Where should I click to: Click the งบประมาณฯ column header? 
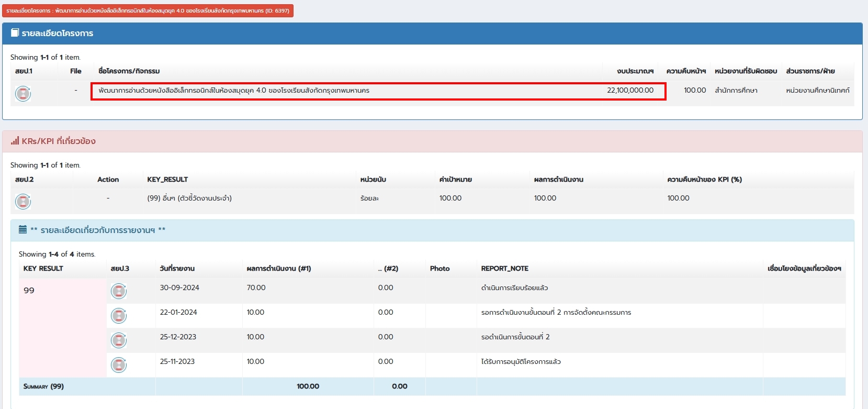(635, 71)
